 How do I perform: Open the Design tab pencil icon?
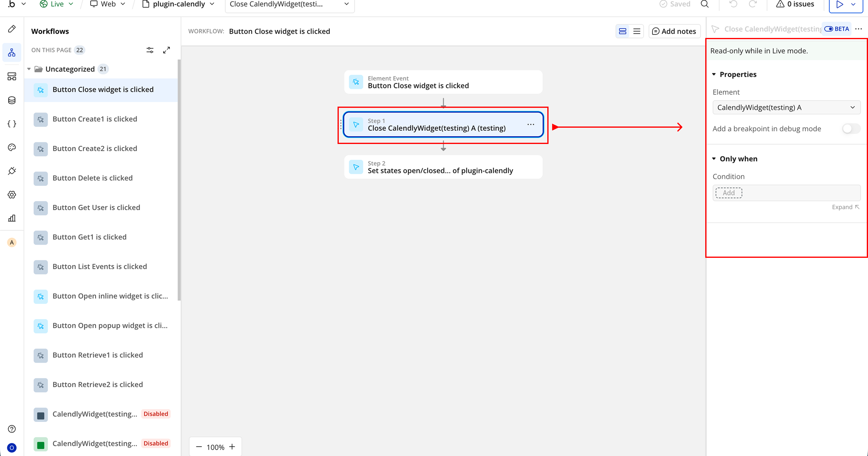pos(12,29)
